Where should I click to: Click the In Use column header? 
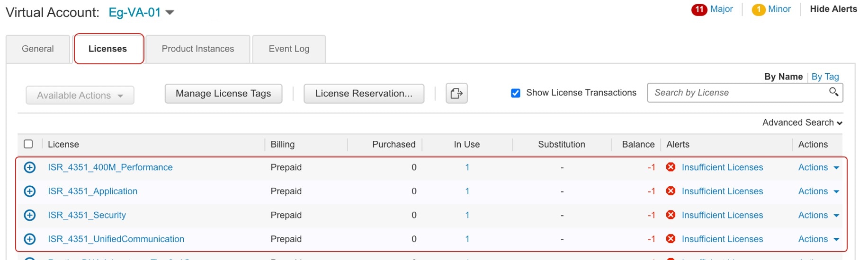coord(467,144)
